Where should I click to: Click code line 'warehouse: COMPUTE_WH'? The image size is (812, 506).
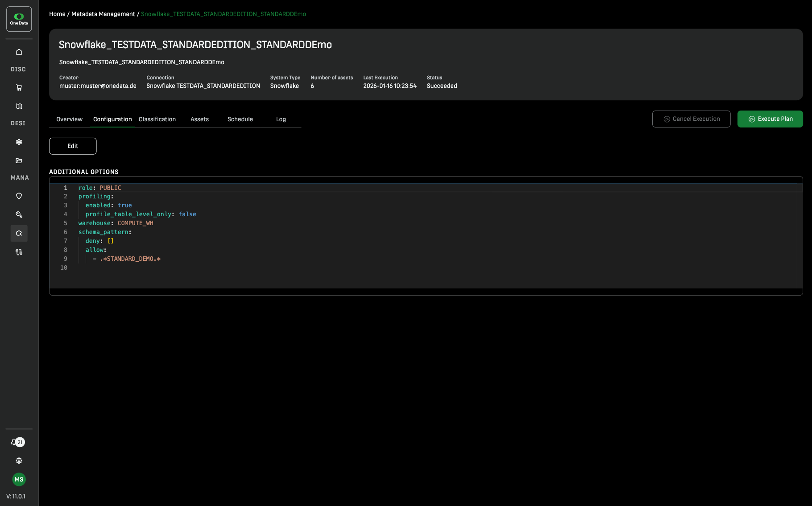coord(116,223)
